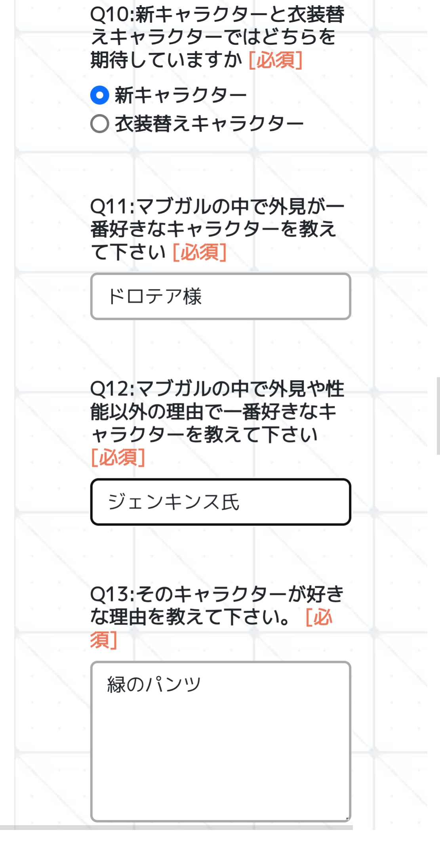Click the 新キャラクター option label
Screen dimensions: 440x868
[181, 95]
